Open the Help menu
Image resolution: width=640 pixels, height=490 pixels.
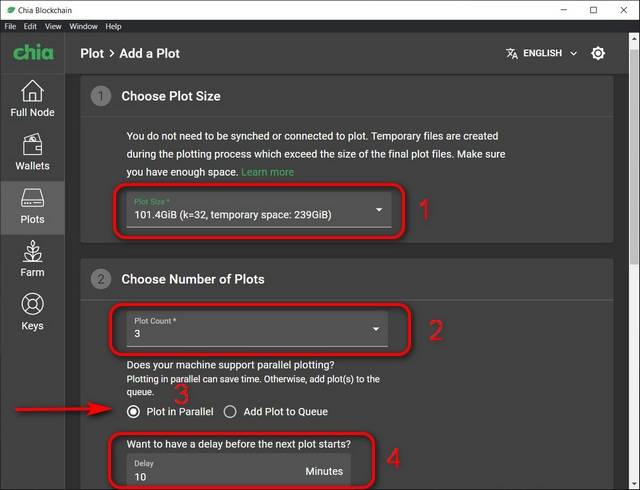tap(113, 26)
